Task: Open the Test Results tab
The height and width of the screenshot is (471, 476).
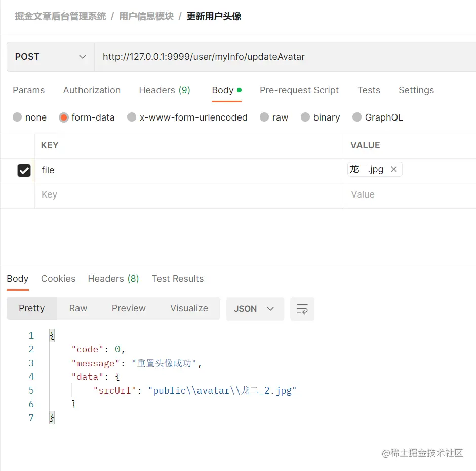Action: (x=178, y=279)
